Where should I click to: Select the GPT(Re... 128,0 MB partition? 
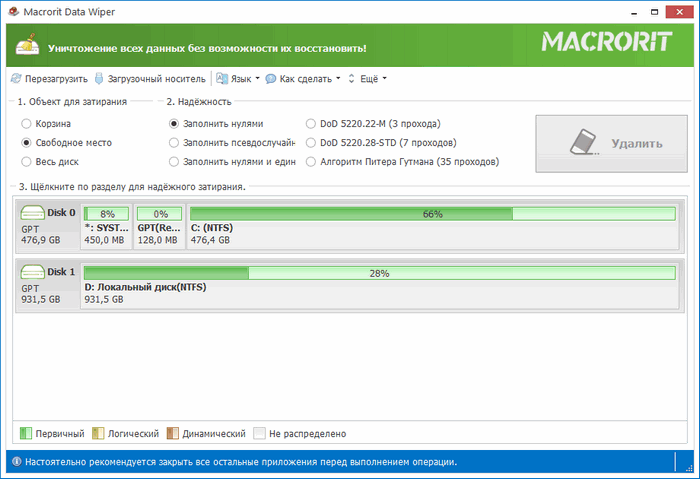coord(159,226)
